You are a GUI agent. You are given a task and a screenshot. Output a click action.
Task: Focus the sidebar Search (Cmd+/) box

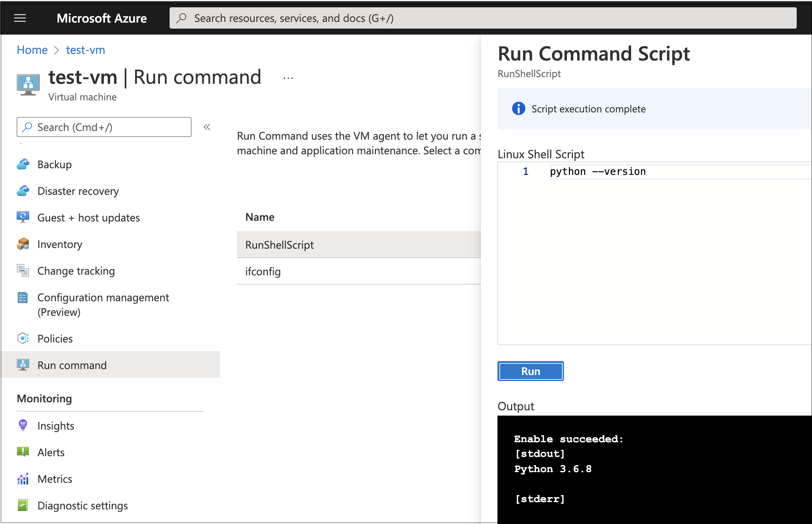pyautogui.click(x=104, y=127)
